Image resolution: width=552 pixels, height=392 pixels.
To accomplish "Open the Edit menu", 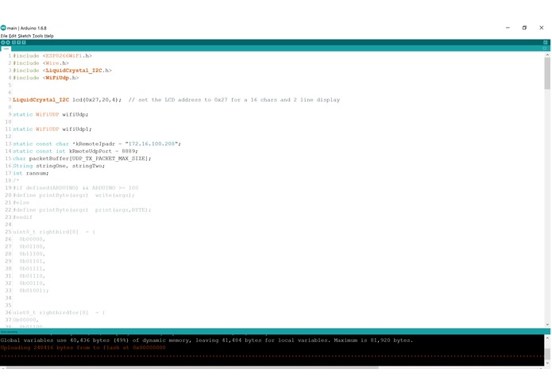I will click(13, 36).
